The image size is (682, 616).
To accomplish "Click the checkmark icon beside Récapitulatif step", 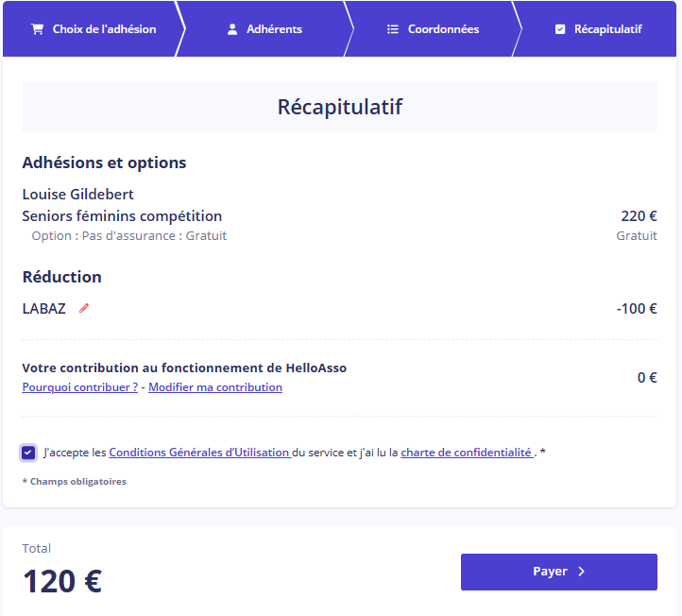I will click(x=560, y=29).
